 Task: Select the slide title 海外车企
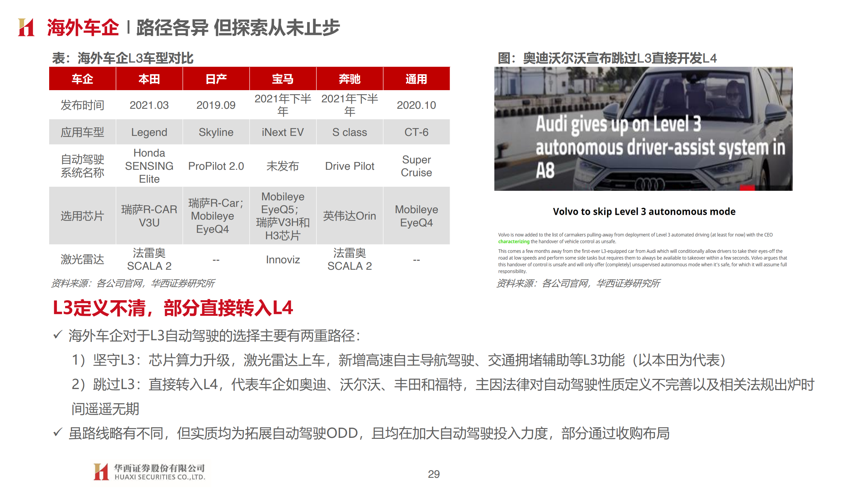pos(83,27)
